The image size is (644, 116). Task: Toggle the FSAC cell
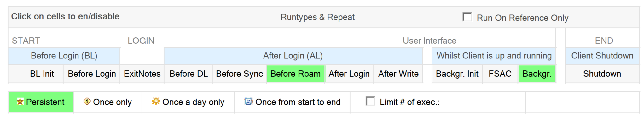click(500, 74)
